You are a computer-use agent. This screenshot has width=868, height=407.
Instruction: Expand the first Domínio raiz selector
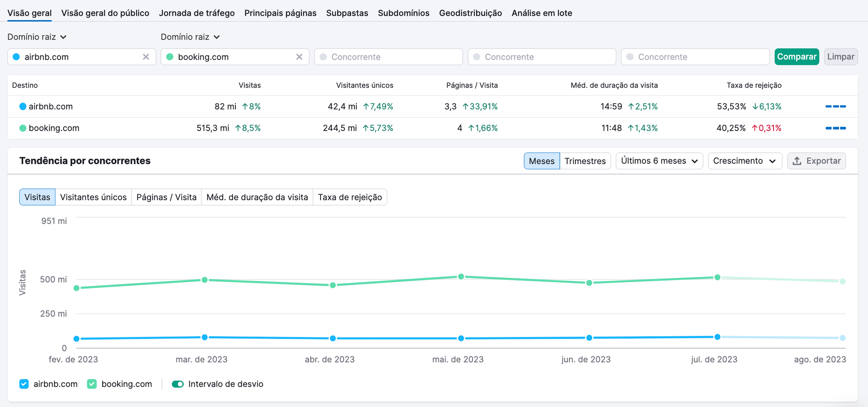[37, 37]
